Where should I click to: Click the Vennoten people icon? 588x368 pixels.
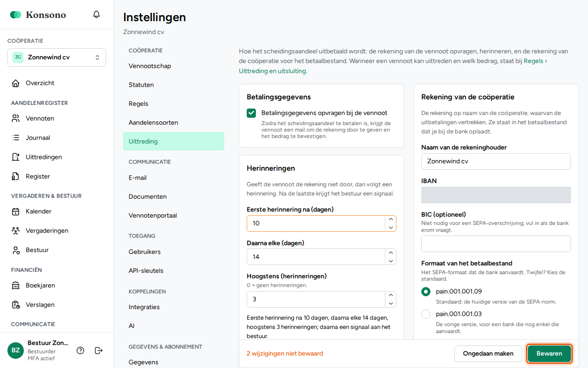16,119
